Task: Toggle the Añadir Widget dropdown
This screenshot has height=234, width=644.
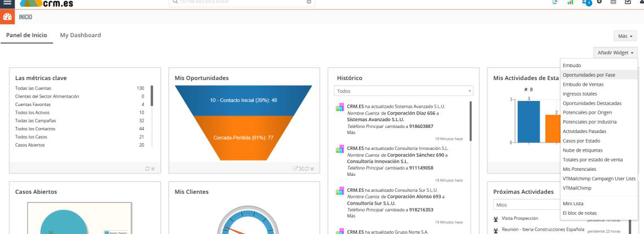Action: click(x=615, y=52)
